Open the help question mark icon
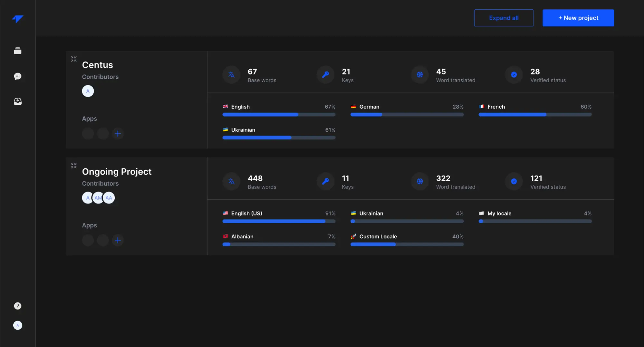Image resolution: width=644 pixels, height=347 pixels. pyautogui.click(x=18, y=306)
